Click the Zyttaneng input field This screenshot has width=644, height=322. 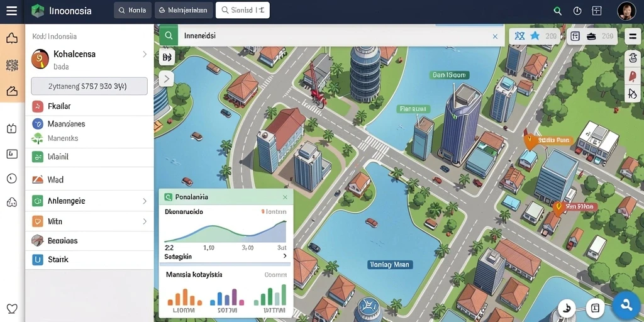point(89,86)
